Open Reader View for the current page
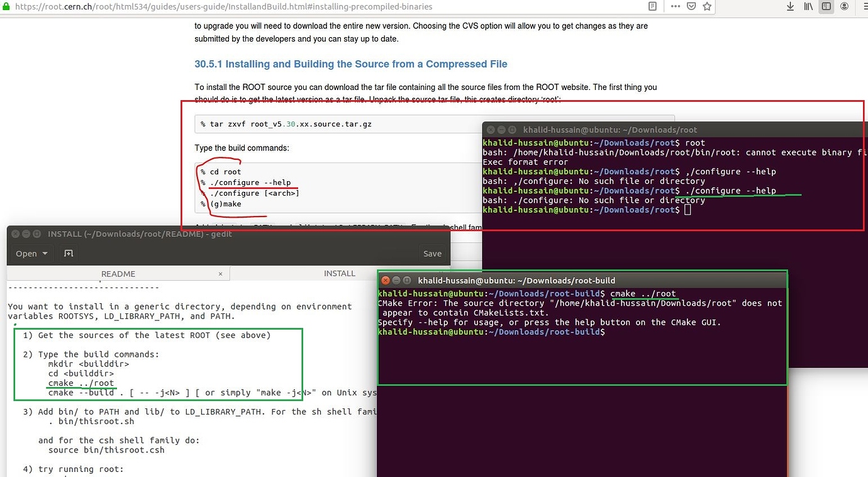The image size is (868, 477). 653,6
